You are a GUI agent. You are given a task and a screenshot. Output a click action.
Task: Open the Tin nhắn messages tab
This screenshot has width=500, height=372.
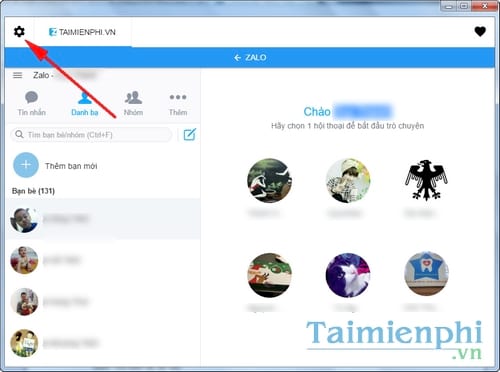pos(32,104)
